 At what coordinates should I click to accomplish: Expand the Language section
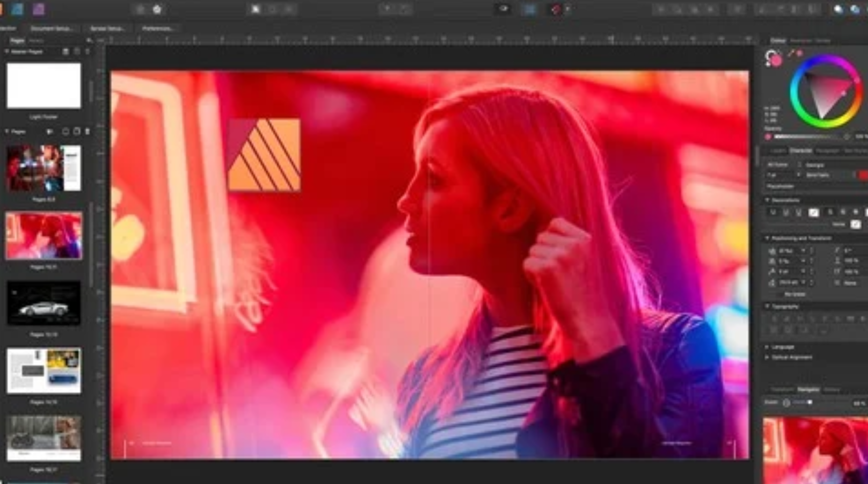tap(767, 347)
